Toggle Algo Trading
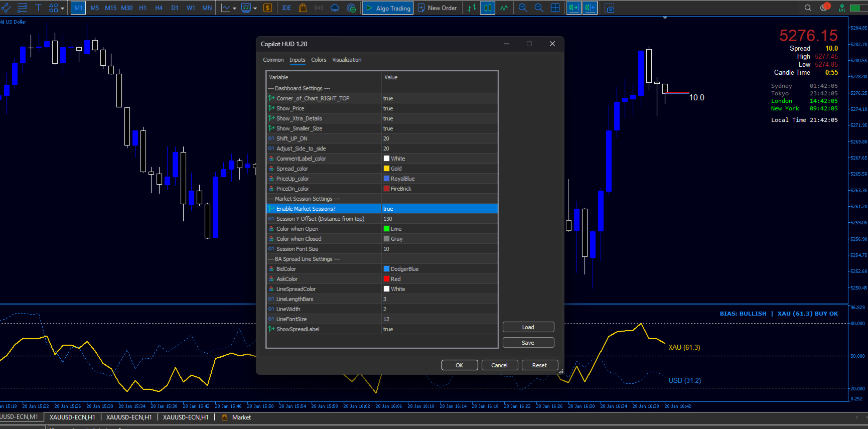The width and height of the screenshot is (868, 429). 388,8
